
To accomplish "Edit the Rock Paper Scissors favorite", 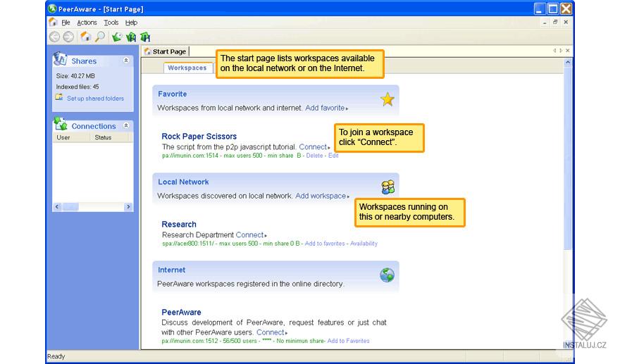I will pyautogui.click(x=333, y=156).
